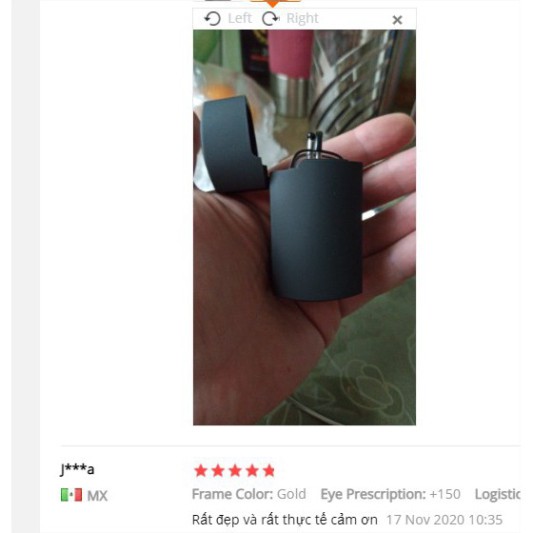Click the review text 'Rất đẹp và rất thực tế cảm ơn'
533x533 pixels.
[285, 520]
